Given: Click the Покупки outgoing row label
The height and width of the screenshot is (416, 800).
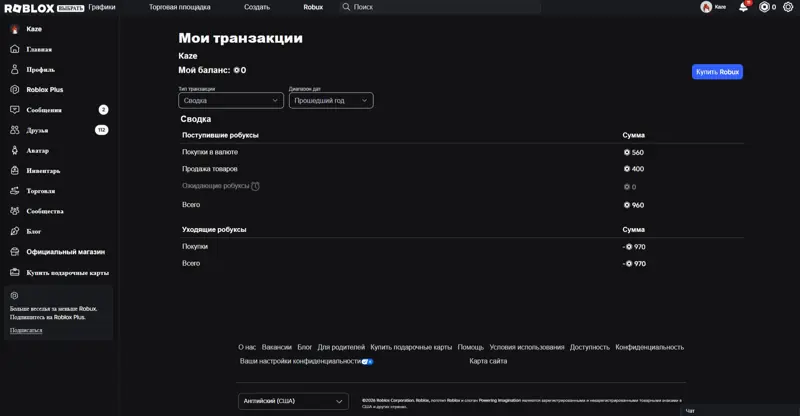Looking at the screenshot, I should click(x=195, y=247).
